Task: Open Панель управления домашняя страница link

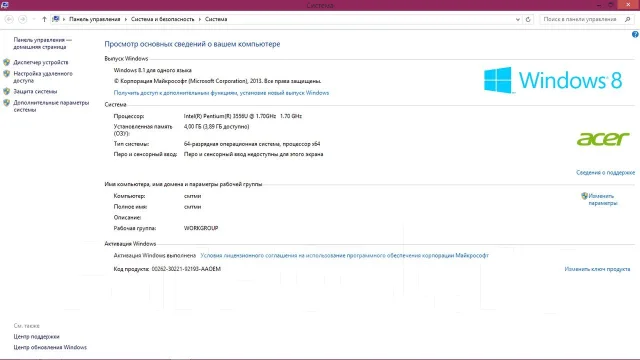Action: 42,43
